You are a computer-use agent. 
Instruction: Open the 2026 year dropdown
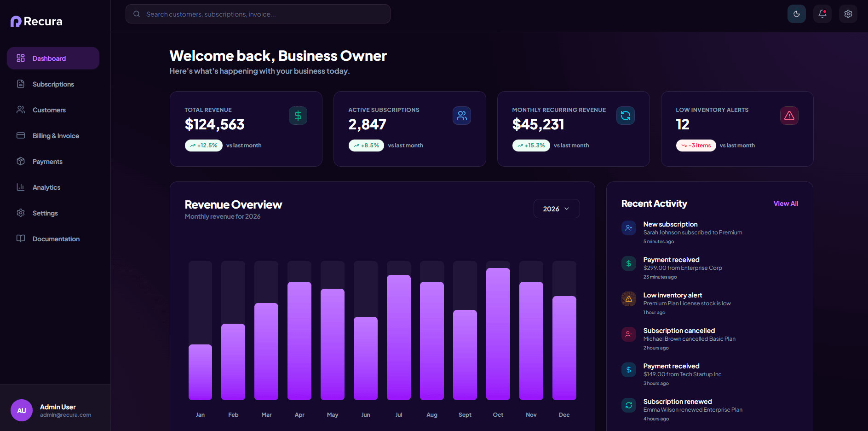point(557,209)
